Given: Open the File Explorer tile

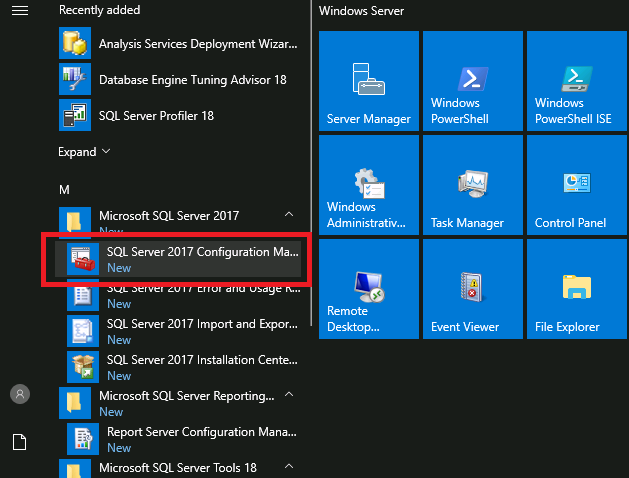Looking at the screenshot, I should (577, 289).
